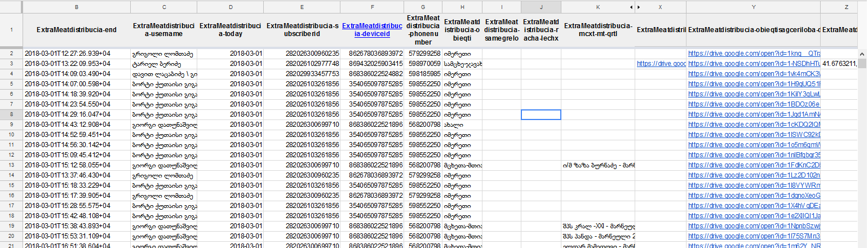
Task: Select column Y header
Action: 753,7
